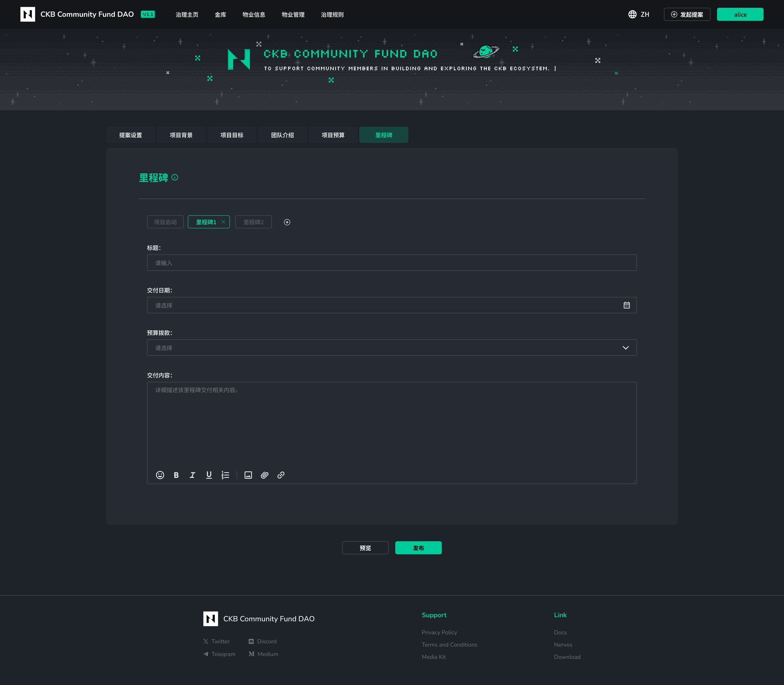Click the 预览 preview button
784x685 pixels.
[365, 548]
